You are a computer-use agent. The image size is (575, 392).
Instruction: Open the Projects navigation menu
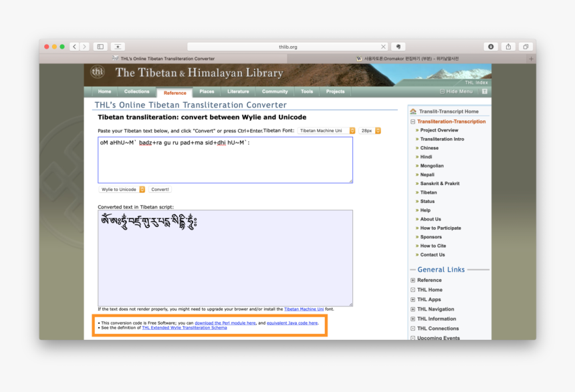pyautogui.click(x=335, y=91)
